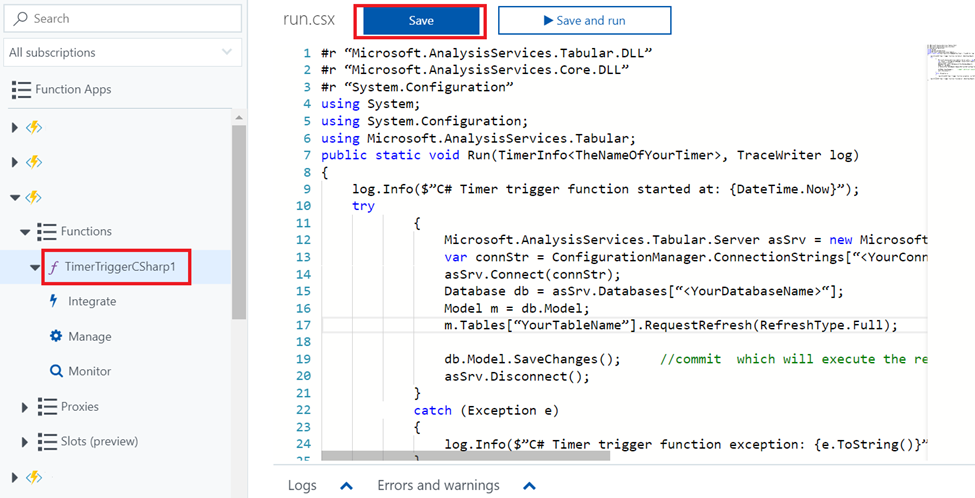Click the Functions list icon
This screenshot has height=498, width=975.
47,231
